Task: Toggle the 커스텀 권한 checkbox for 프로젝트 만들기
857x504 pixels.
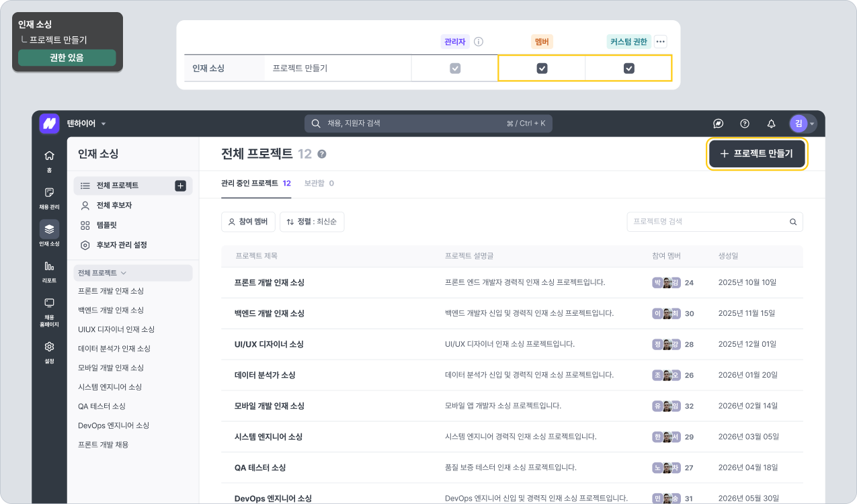Action: [629, 69]
